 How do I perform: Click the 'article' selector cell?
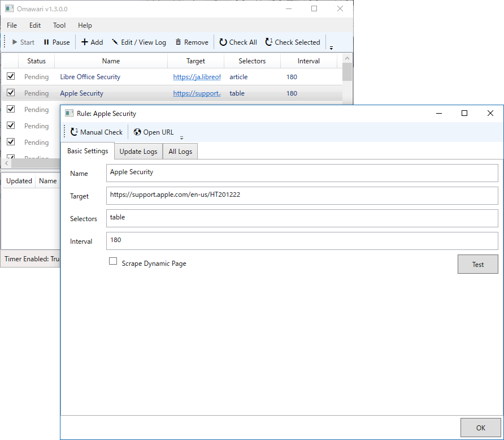pyautogui.click(x=238, y=77)
